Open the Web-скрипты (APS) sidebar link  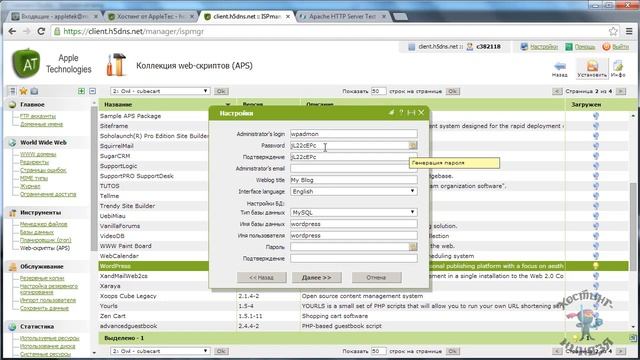click(45, 248)
